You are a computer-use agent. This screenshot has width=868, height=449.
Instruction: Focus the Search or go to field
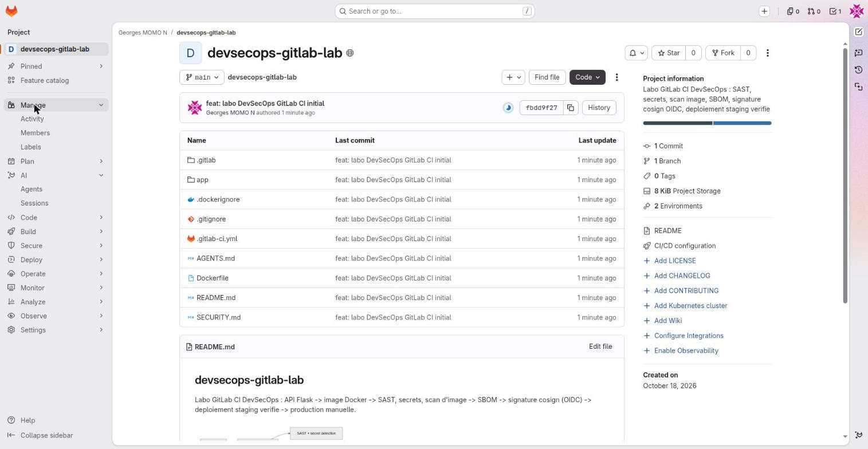435,11
